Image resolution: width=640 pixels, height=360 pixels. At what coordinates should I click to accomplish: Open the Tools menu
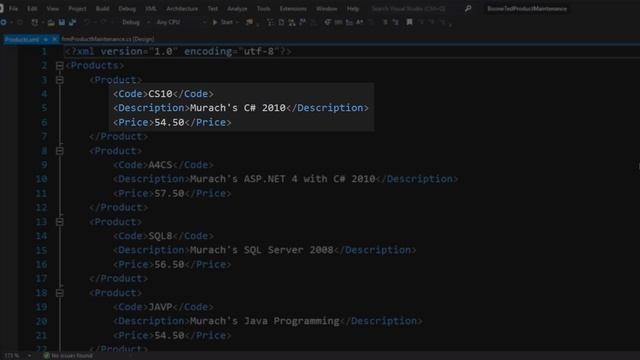[263, 9]
